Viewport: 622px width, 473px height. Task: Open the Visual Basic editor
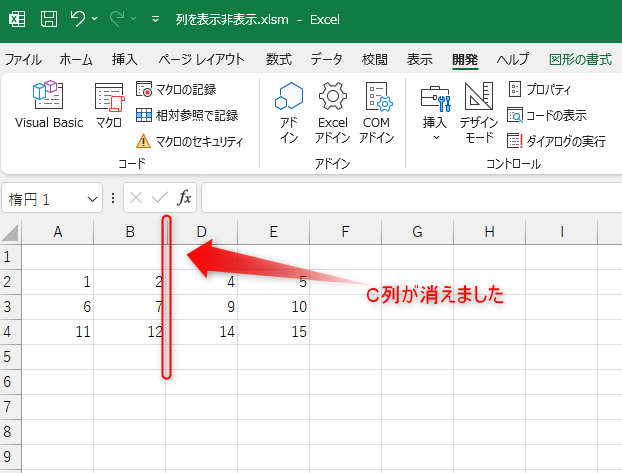[x=49, y=105]
